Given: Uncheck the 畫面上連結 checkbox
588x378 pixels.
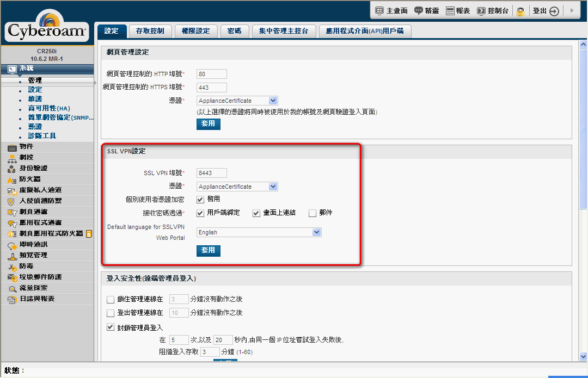Looking at the screenshot, I should pyautogui.click(x=256, y=213).
